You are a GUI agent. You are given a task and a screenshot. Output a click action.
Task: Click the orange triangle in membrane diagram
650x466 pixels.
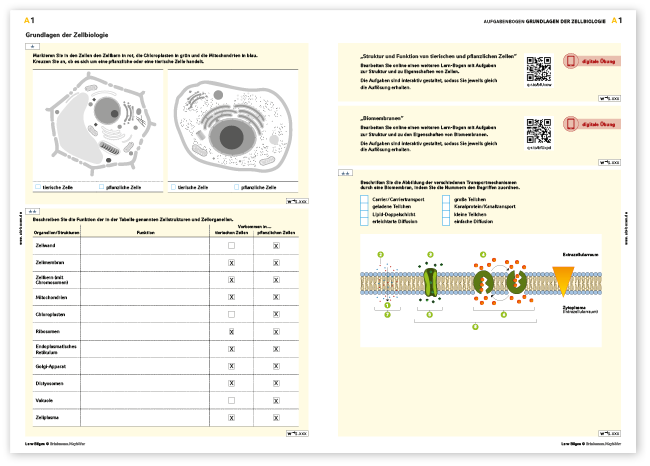pos(565,282)
